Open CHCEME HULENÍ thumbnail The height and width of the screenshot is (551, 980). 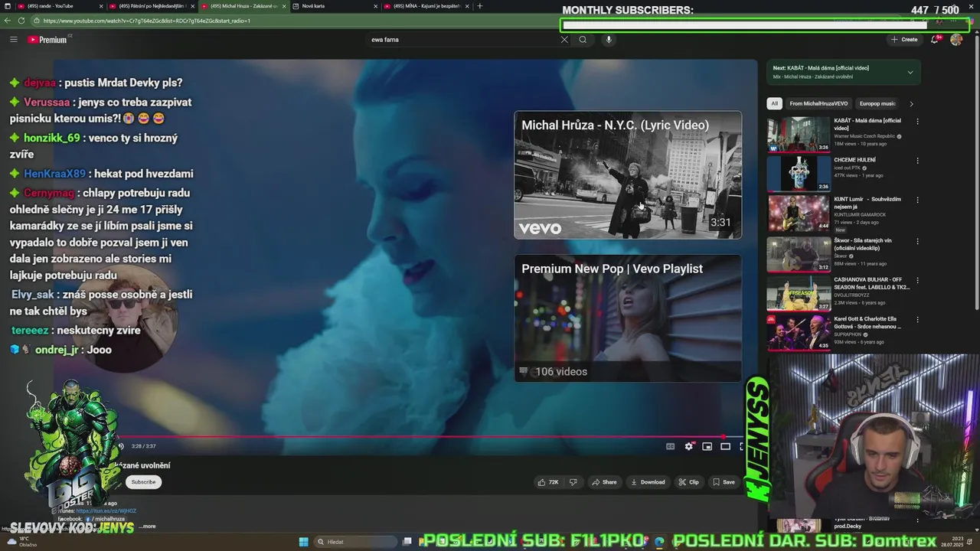coord(799,174)
